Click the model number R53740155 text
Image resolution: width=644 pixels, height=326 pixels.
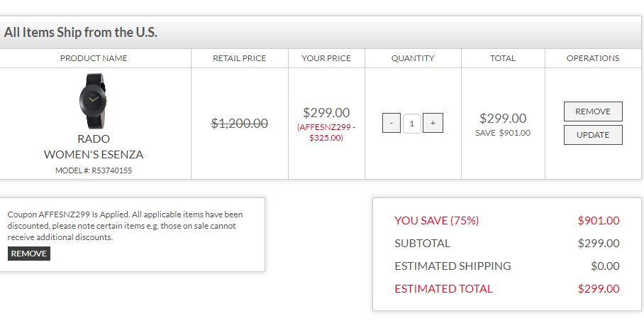[94, 170]
